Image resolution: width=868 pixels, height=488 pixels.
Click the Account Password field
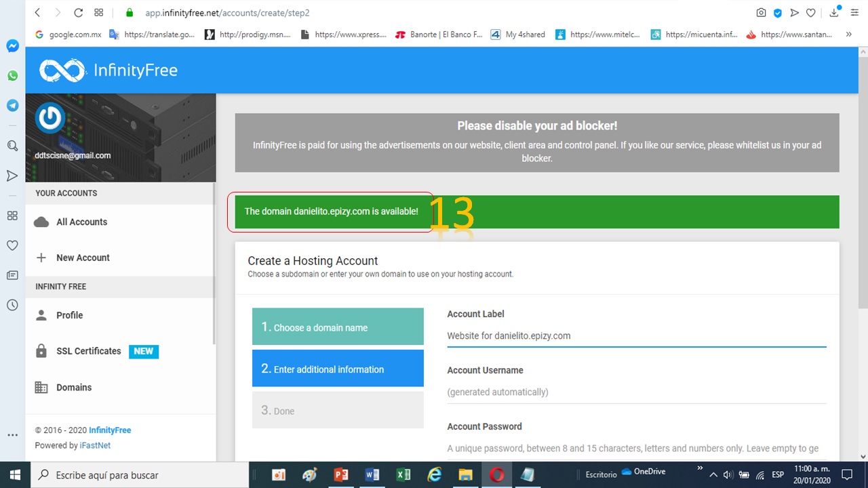[x=636, y=448]
